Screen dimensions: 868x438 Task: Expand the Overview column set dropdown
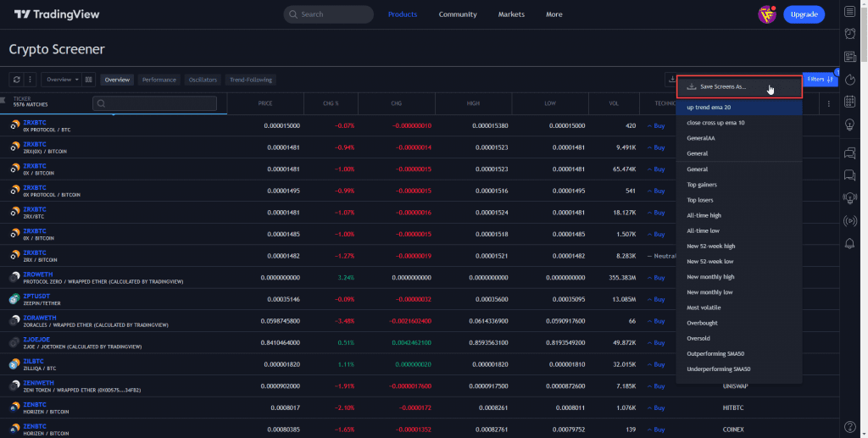click(x=61, y=80)
